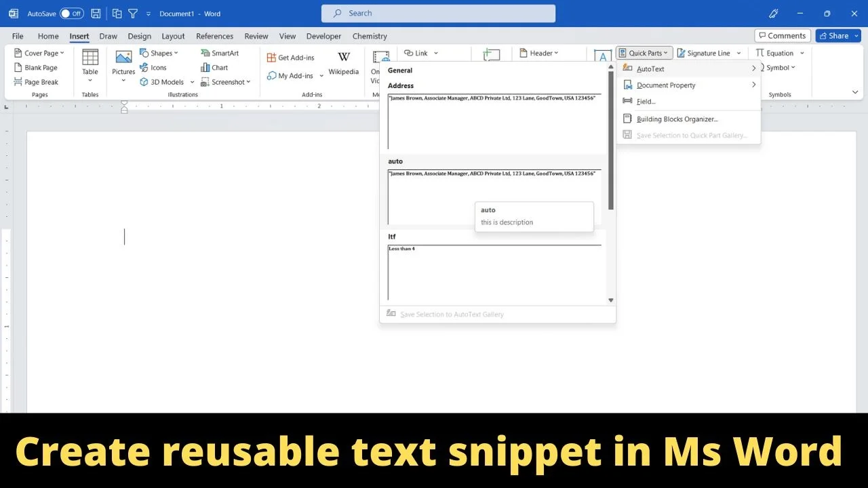Image resolution: width=868 pixels, height=488 pixels.
Task: Click the Text Box icon
Action: pyautogui.click(x=602, y=56)
